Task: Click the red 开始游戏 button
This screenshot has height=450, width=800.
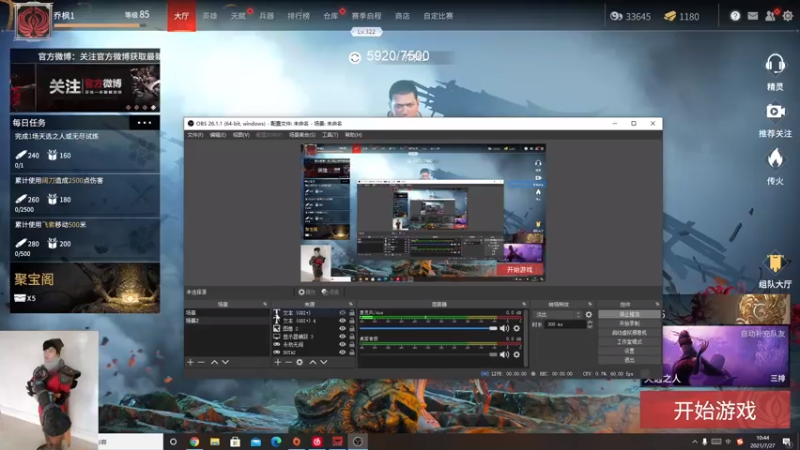Action: (715, 410)
